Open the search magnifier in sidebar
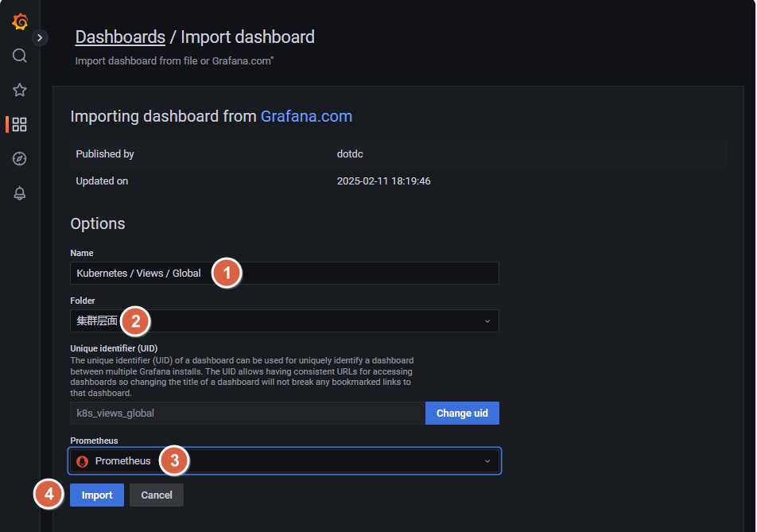The image size is (757, 532). pyautogui.click(x=19, y=56)
